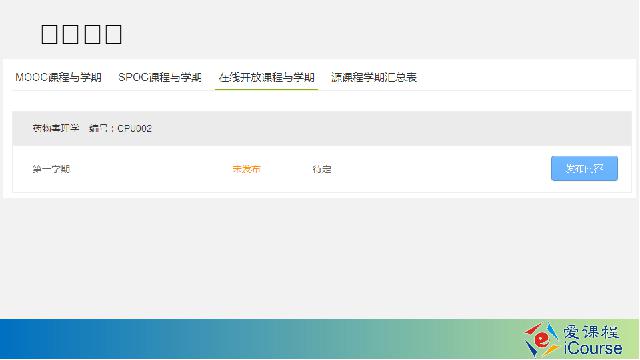The height and width of the screenshot is (360, 640).
Task: Select the 第一学期 semester label
Action: [x=51, y=169]
